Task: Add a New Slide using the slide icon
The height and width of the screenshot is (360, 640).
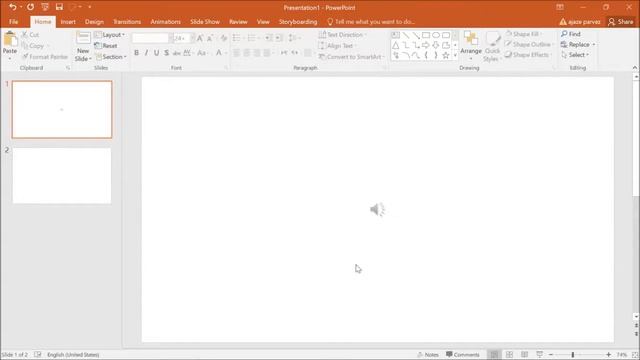Action: pos(83,38)
